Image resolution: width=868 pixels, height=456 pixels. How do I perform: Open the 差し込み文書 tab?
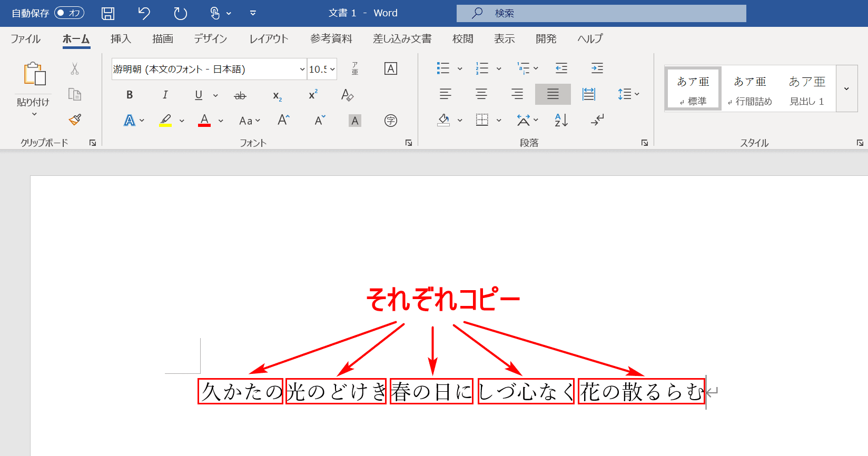(402, 38)
